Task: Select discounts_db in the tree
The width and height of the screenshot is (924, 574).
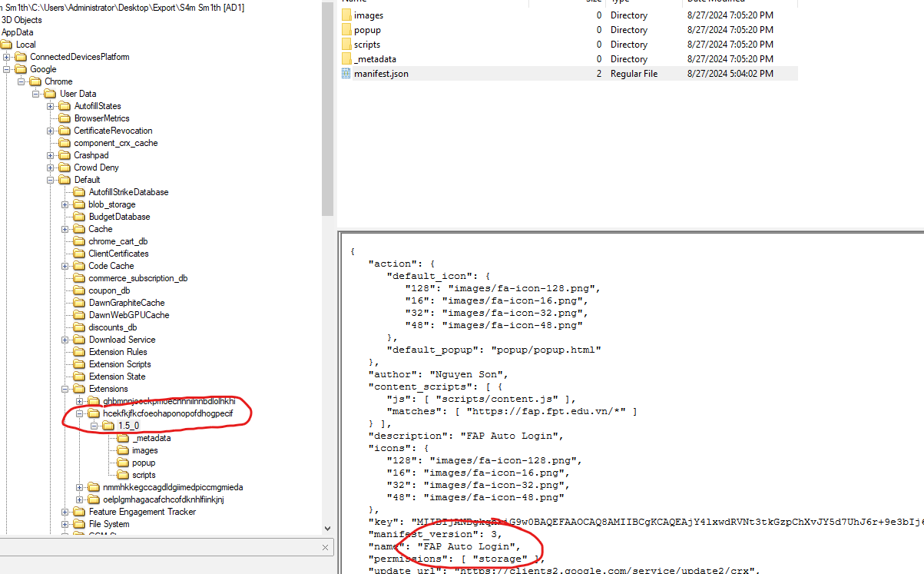Action: [x=112, y=327]
